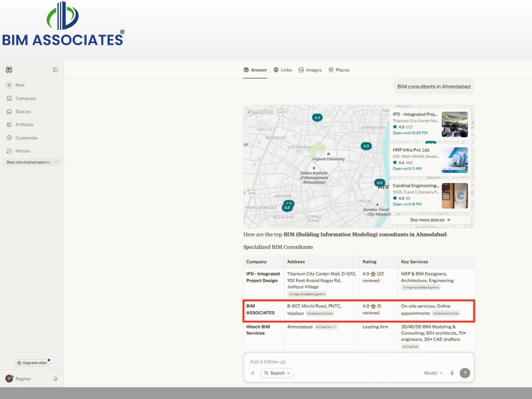Click the microphone voice input icon
This screenshot has height=399, width=532.
452,373
